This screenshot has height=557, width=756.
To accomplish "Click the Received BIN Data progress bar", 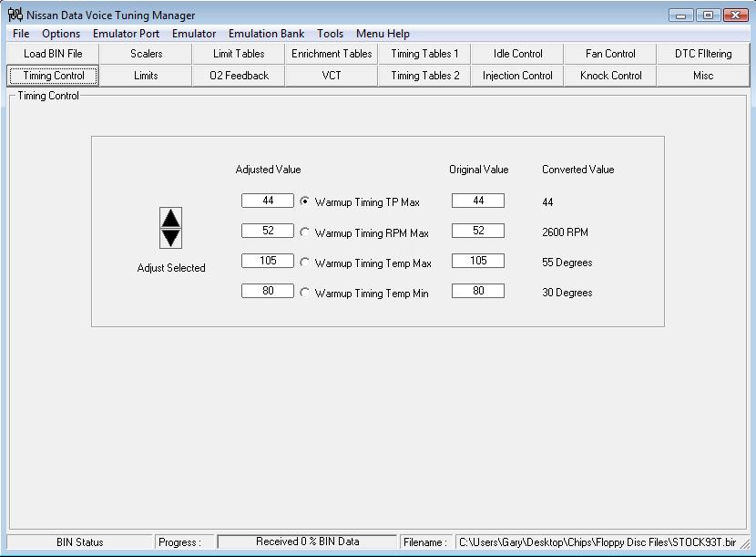I will (x=307, y=542).
